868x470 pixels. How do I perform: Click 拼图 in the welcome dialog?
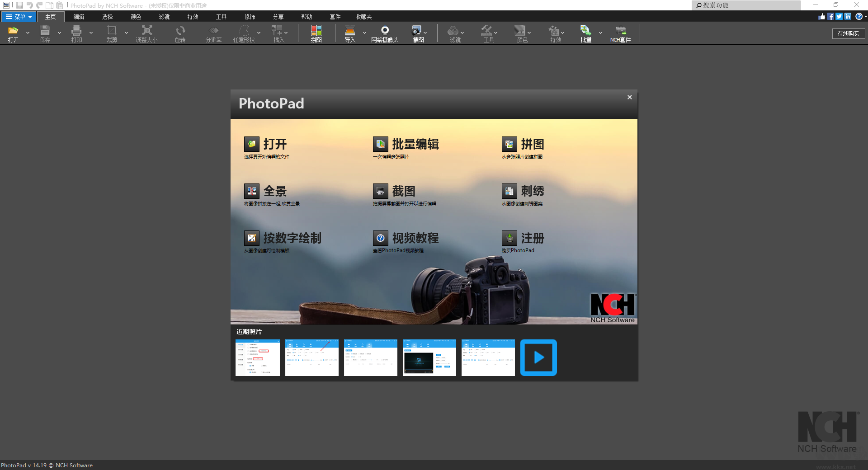point(523,145)
